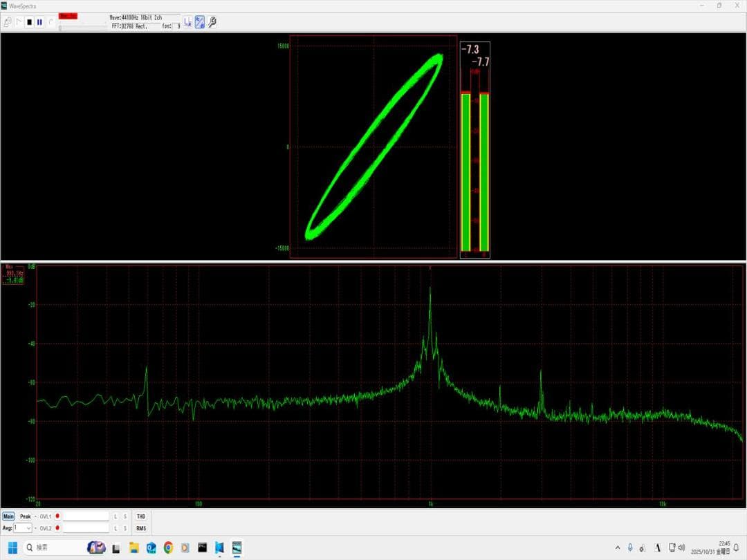Click the open file icon in toolbar
Image resolution: width=747 pixels, height=560 pixels.
point(8,22)
